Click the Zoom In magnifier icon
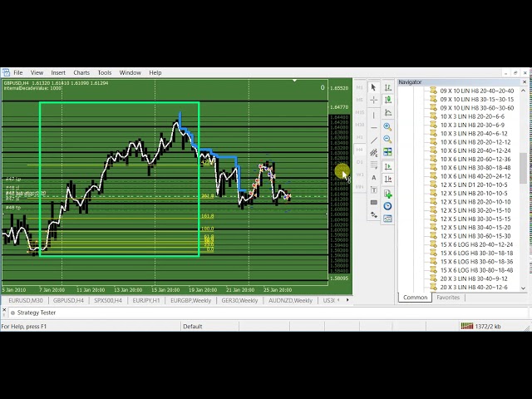This screenshot has height=399, width=532. click(387, 126)
